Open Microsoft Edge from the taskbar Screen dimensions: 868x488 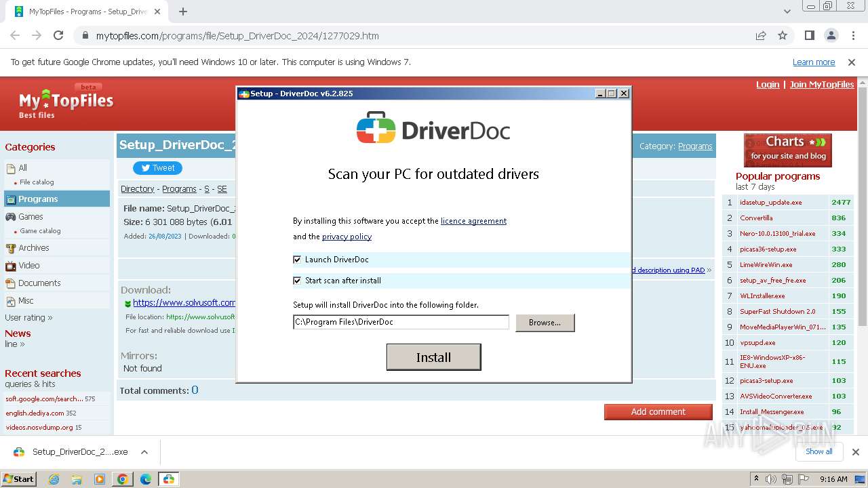(x=146, y=479)
